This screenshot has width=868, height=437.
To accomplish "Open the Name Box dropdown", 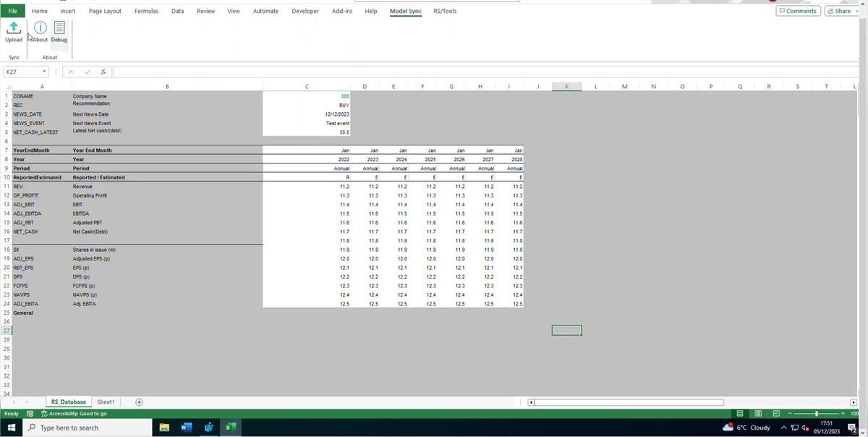I will 43,71.
